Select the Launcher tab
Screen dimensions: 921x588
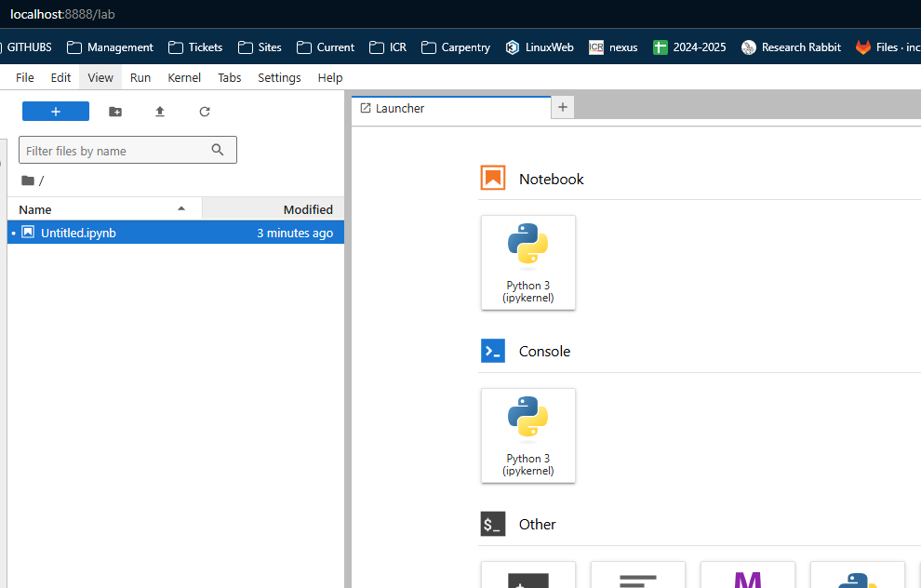451,108
